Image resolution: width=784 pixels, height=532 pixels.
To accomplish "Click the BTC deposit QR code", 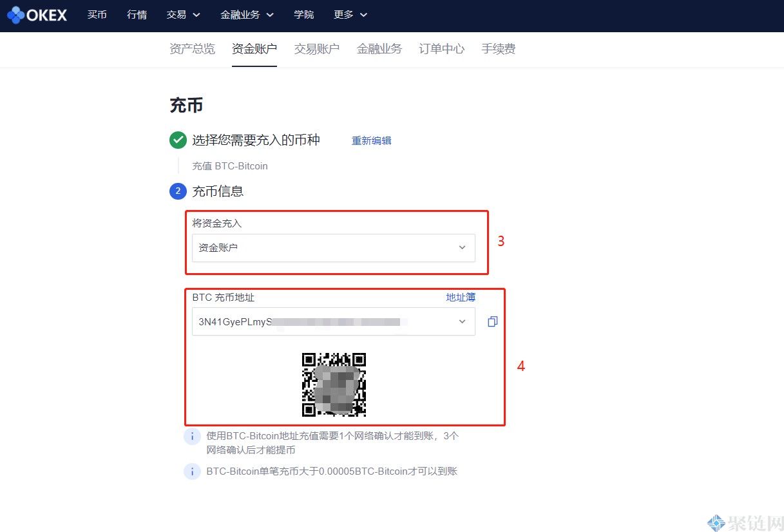I will coord(334,385).
